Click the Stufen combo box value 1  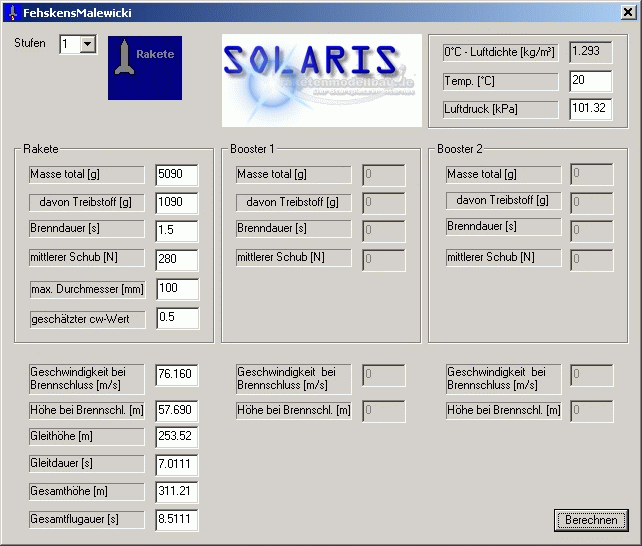70,44
